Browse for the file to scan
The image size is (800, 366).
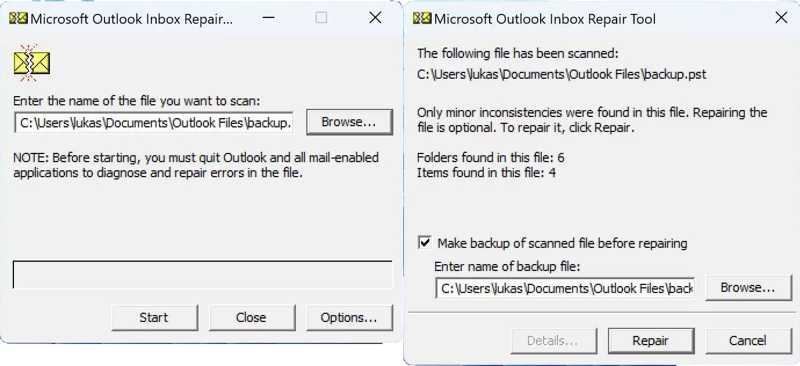tap(349, 122)
